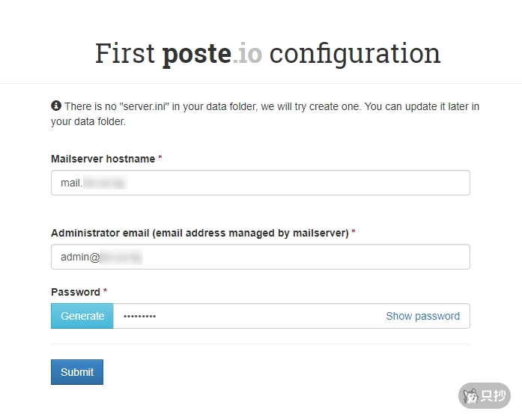This screenshot has height=420, width=522.
Task: Click the Mailserver hostname label
Action: 103,159
